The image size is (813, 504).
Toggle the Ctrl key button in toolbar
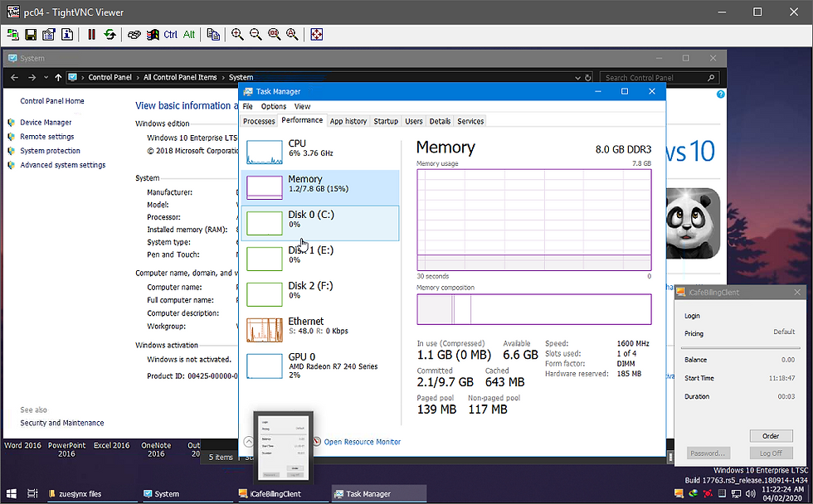[171, 35]
